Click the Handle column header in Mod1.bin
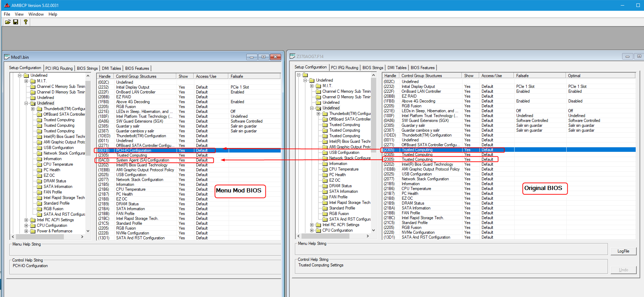Image resolution: width=644 pixels, height=297 pixels. (105, 76)
